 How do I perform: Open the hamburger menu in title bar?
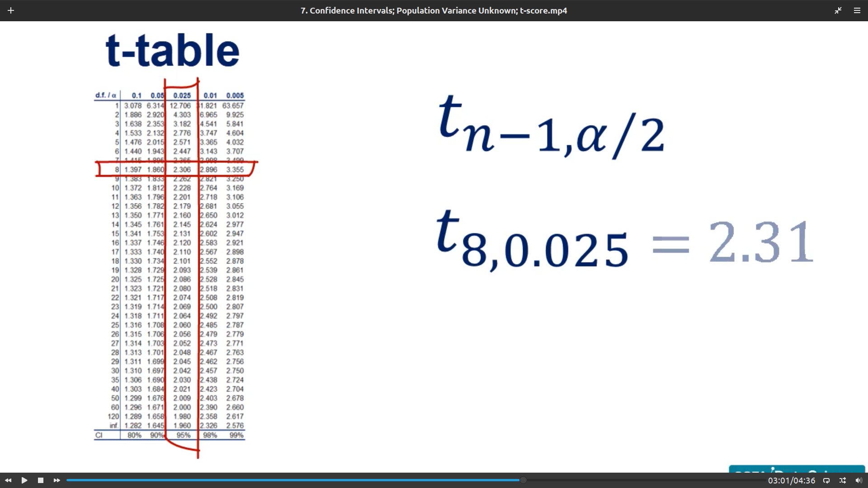857,10
